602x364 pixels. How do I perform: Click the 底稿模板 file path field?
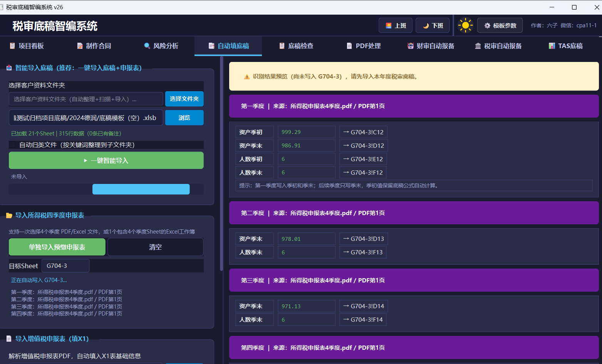point(86,118)
